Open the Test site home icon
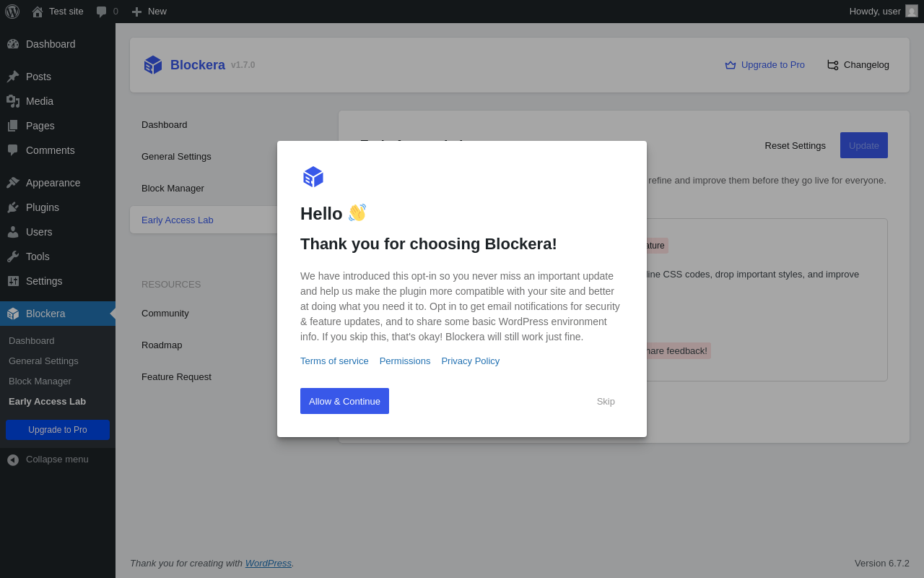Viewport: 924px width, 578px height. tap(38, 12)
